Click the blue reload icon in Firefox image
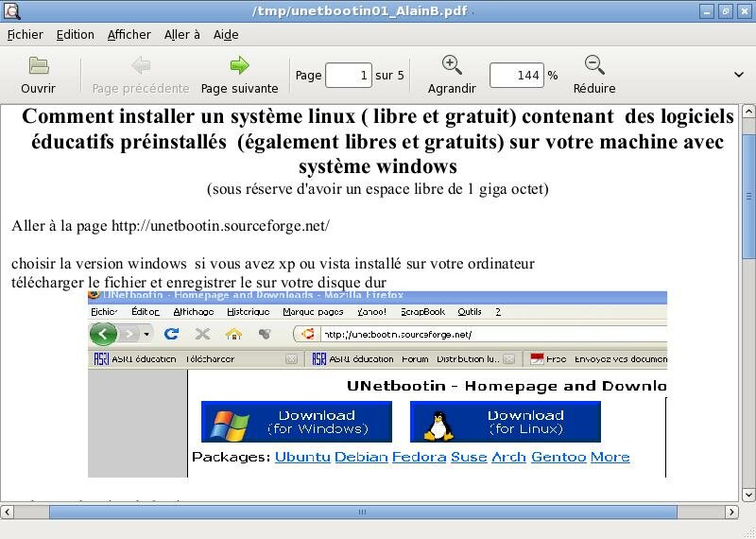 point(171,334)
